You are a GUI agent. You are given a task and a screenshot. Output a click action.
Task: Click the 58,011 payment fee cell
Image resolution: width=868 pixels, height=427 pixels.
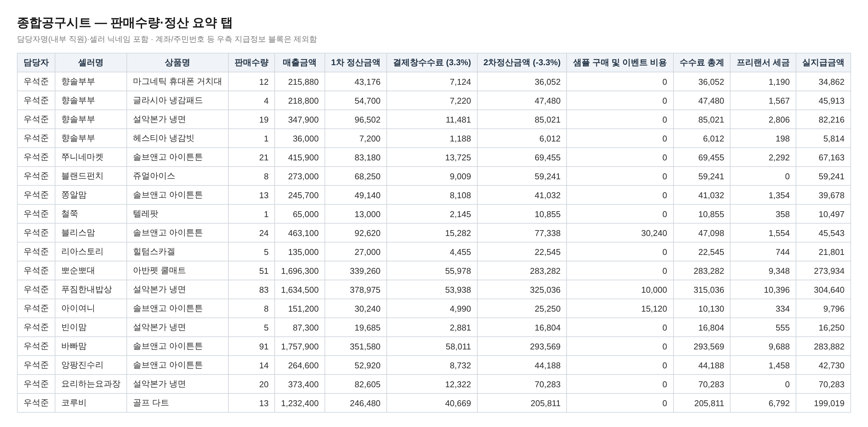pos(432,346)
